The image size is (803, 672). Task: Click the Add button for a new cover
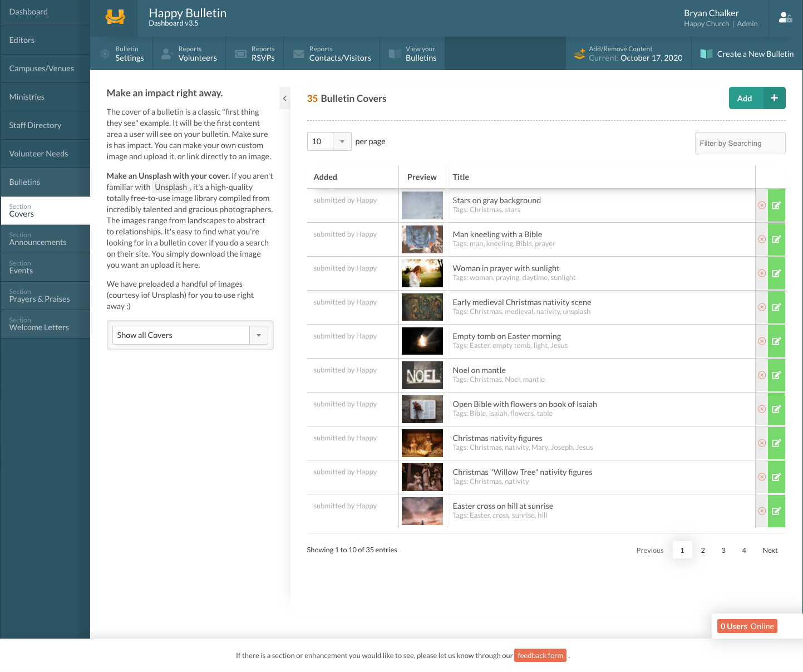click(x=757, y=98)
